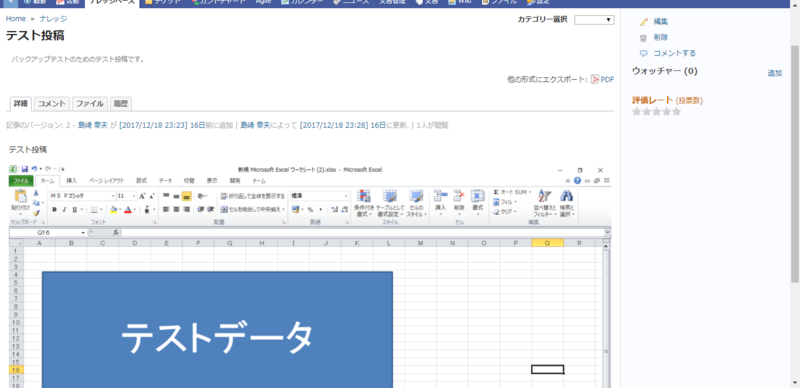This screenshot has height=388, width=800.
Task: Select the blue テストデータ shape
Action: click(217, 330)
